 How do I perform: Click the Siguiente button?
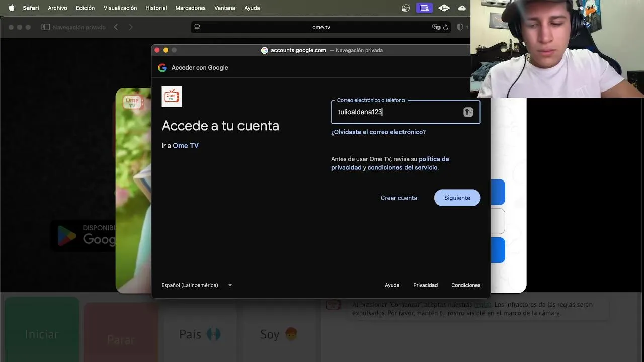pos(457,198)
